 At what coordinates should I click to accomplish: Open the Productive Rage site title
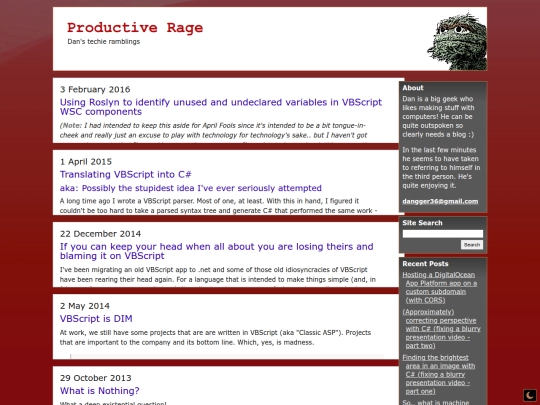coord(135,28)
